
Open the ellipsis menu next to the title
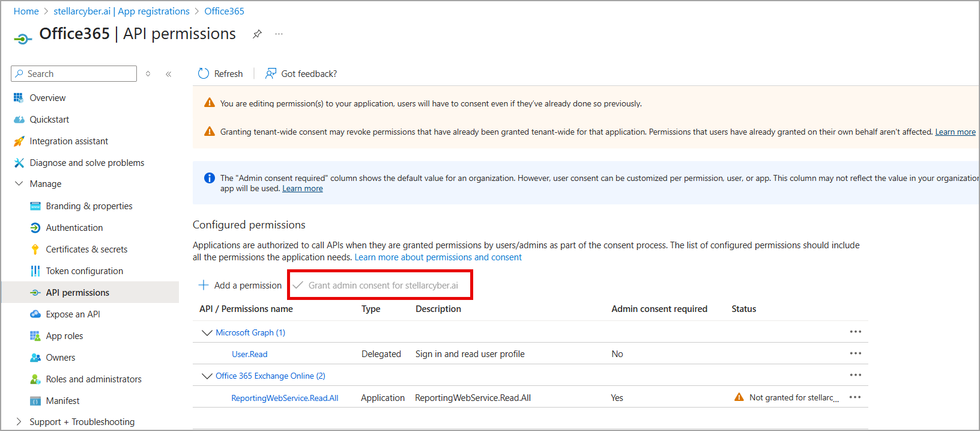point(279,34)
